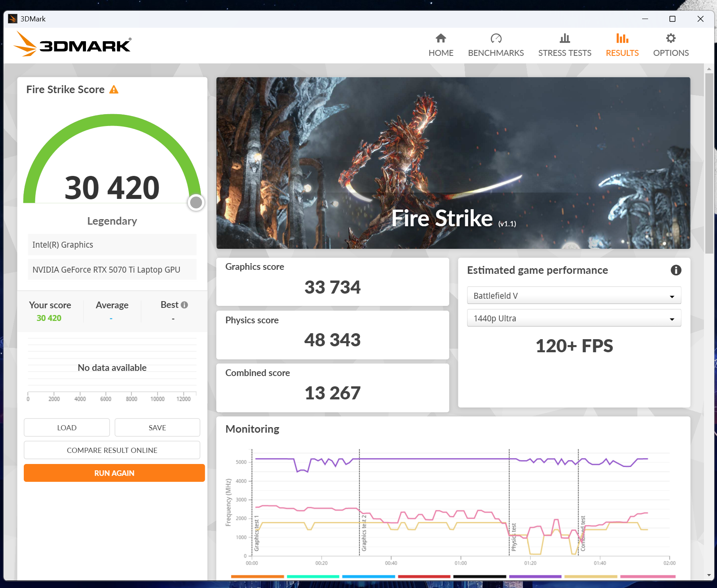
Task: Click the Combined score value 13 267
Action: click(332, 393)
